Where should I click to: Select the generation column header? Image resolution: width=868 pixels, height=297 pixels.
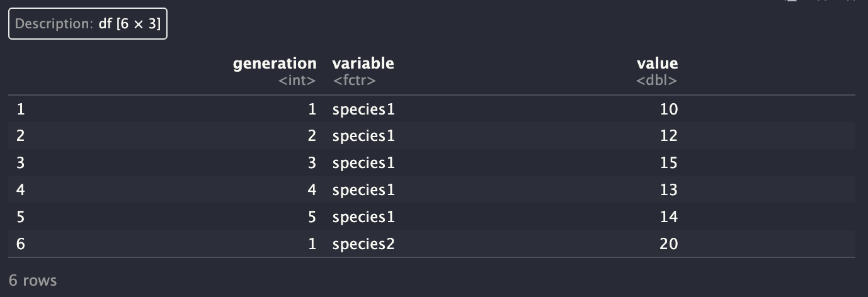(x=275, y=64)
